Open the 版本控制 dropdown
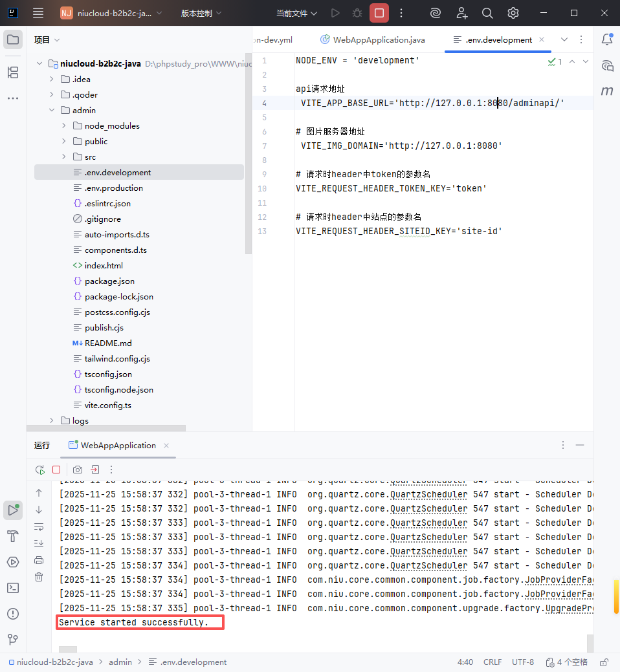The image size is (620, 672). click(201, 13)
